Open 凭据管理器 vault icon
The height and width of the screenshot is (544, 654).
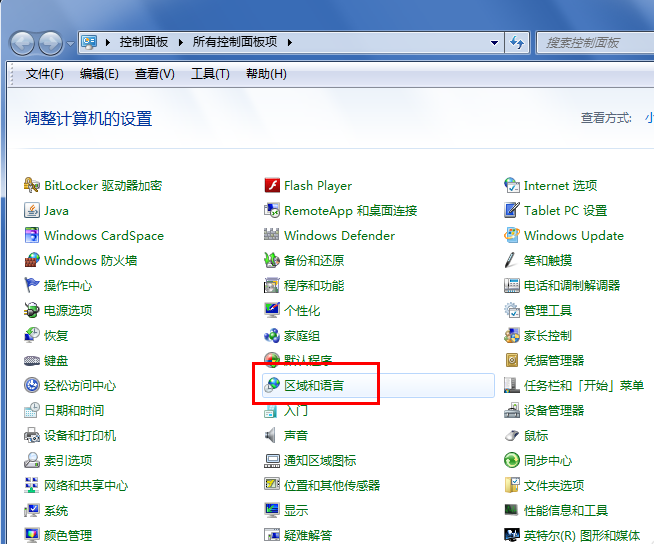[x=512, y=360]
